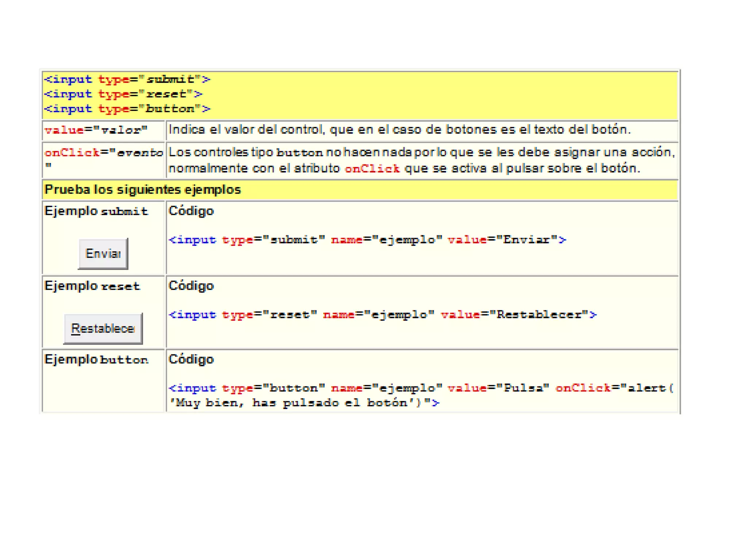Screen dimensions: 747x560
Task: Click the input type="button" header line
Action: pyautogui.click(x=127, y=109)
